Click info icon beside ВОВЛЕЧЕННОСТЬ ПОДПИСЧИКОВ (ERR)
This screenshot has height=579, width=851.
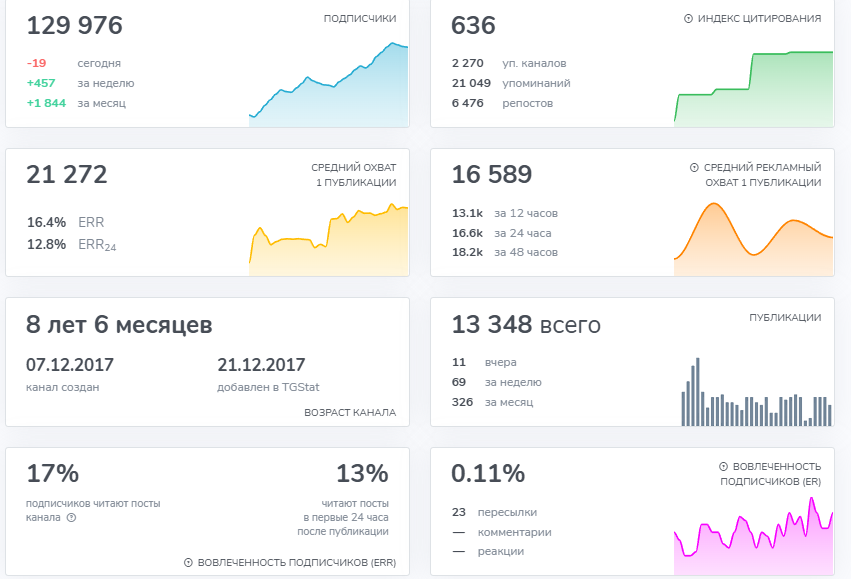pyautogui.click(x=188, y=563)
